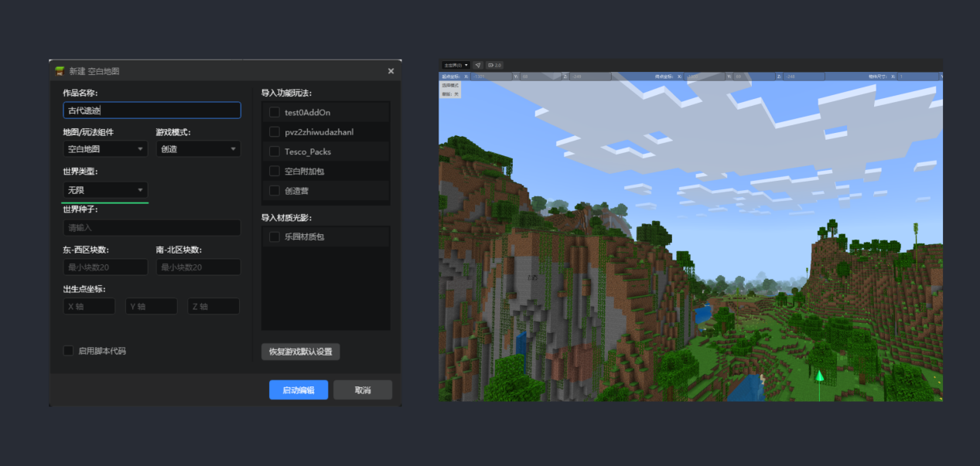Image resolution: width=980 pixels, height=466 pixels.
Task: Check the test0AddOn checkbox
Action: [274, 112]
